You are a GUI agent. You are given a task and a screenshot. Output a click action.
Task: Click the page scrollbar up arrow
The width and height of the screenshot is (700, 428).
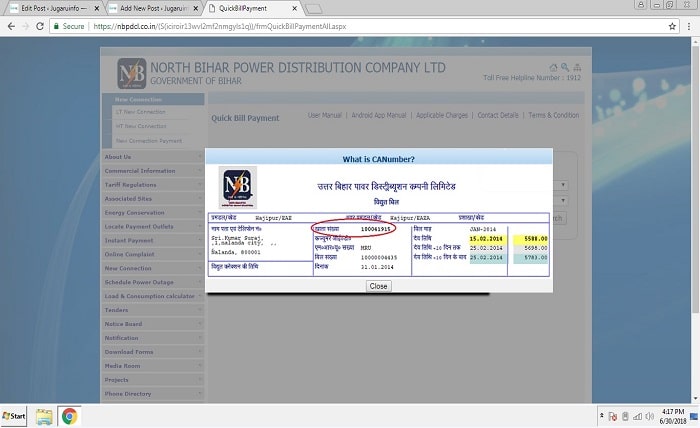tap(696, 42)
